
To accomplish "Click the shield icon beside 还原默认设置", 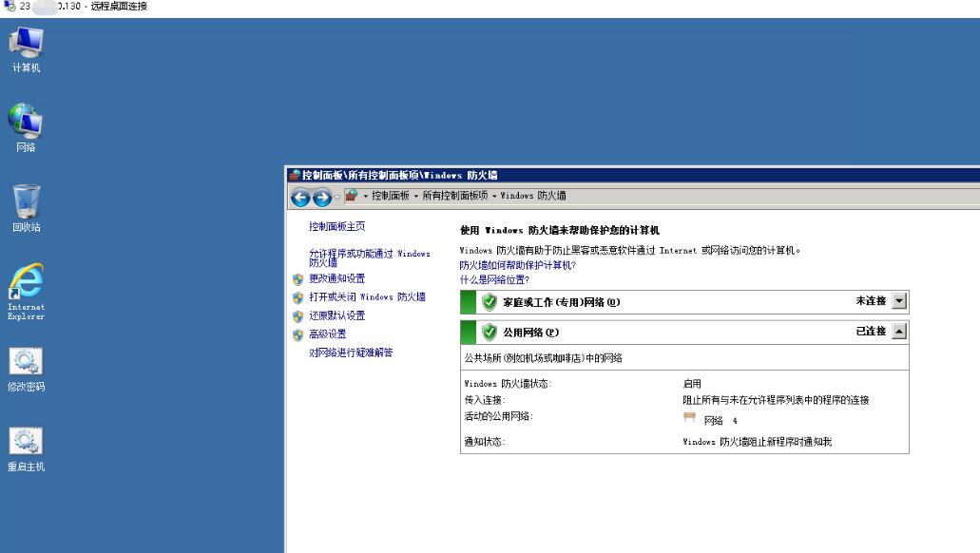I will (x=298, y=316).
